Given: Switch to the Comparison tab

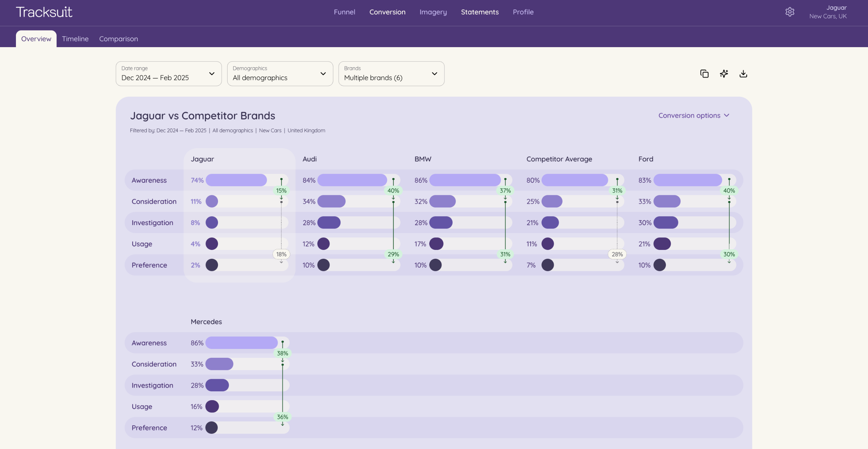Looking at the screenshot, I should click(x=118, y=39).
